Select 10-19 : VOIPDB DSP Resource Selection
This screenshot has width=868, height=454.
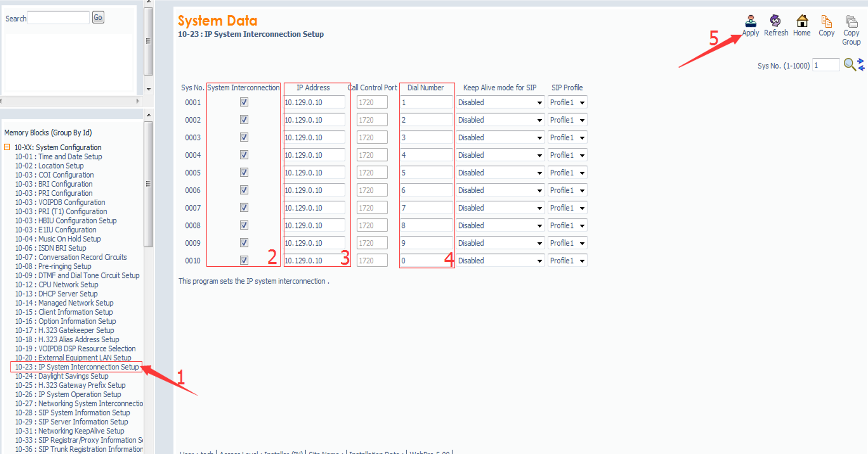tap(75, 348)
